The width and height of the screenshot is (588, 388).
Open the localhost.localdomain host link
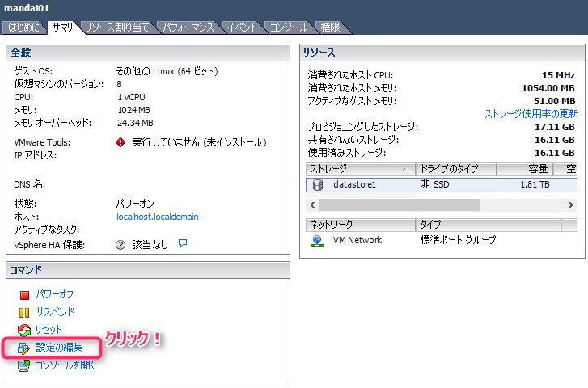(x=158, y=217)
